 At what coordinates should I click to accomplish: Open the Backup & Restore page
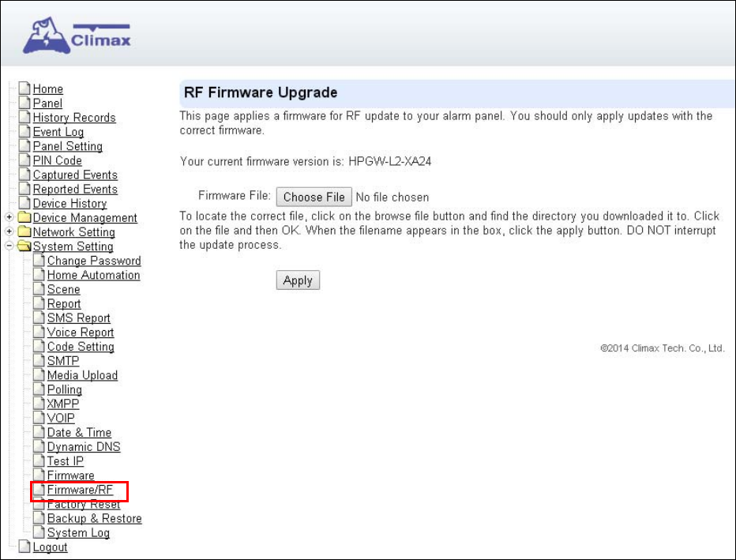(94, 518)
